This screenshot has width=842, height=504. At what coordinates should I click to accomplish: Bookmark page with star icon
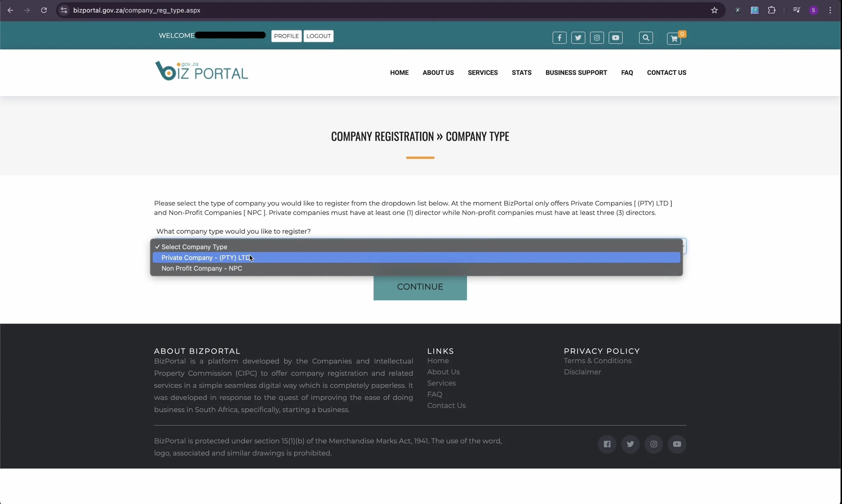point(714,10)
